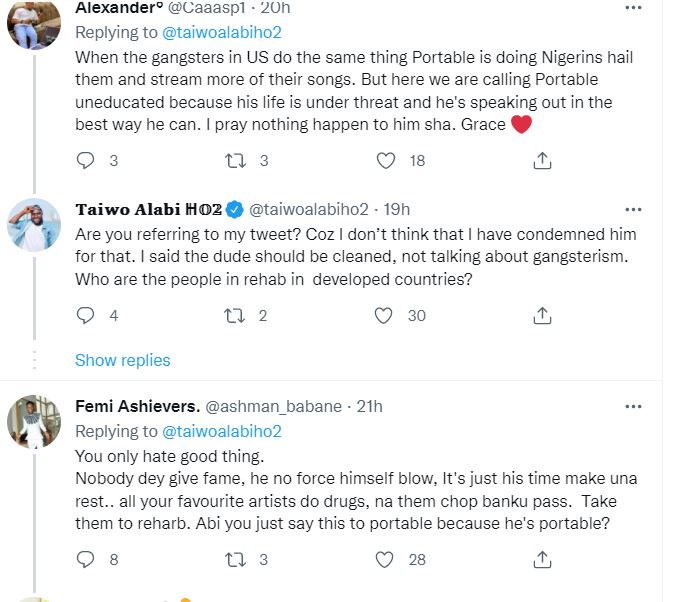Open Femi Ashievers' profile avatar
Image resolution: width=676 pixels, height=602 pixels.
(x=34, y=421)
